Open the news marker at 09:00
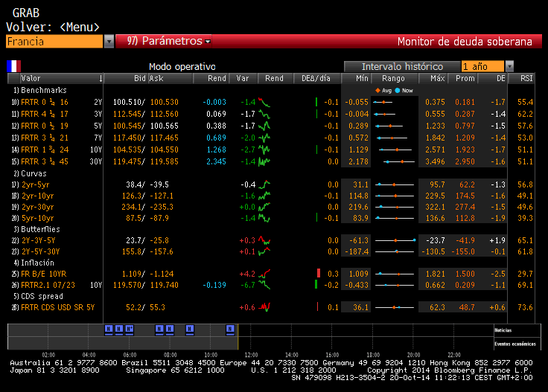This screenshot has height=392, width=548. pyautogui.click(x=190, y=329)
